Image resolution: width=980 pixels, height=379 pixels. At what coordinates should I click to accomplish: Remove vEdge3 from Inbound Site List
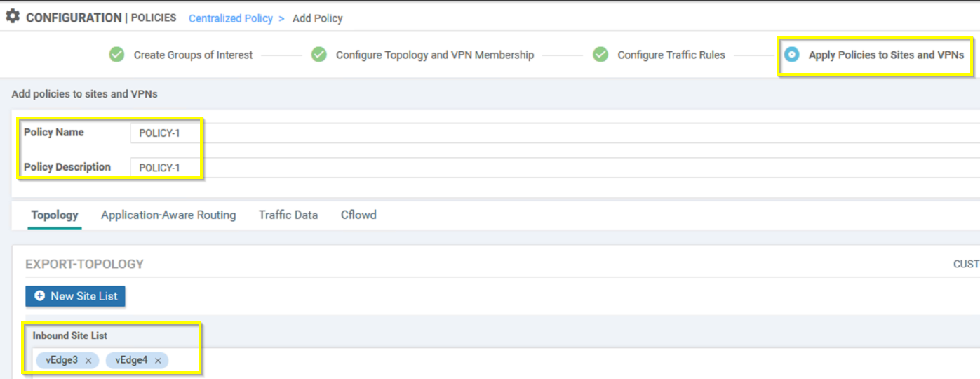(x=88, y=361)
